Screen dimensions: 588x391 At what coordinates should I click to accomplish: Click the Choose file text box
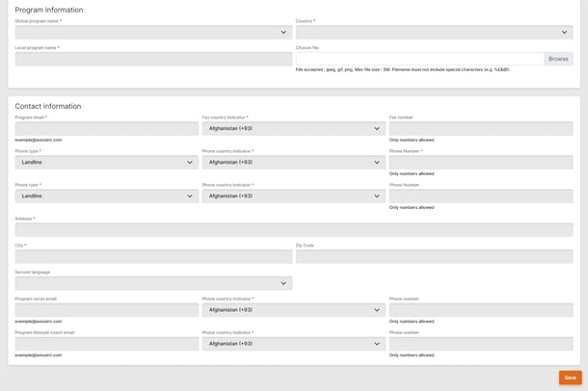point(420,59)
